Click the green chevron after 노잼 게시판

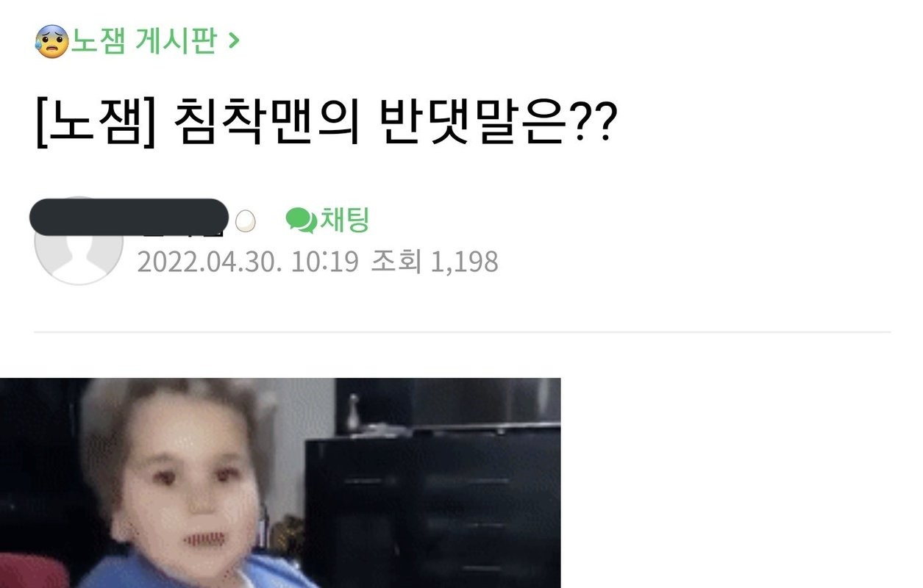pyautogui.click(x=234, y=42)
